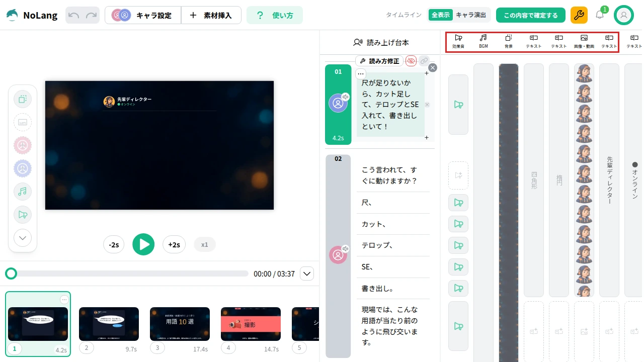644x362 pixels.
Task: Click the sound effect icon beside 尺、
Action: click(x=458, y=203)
